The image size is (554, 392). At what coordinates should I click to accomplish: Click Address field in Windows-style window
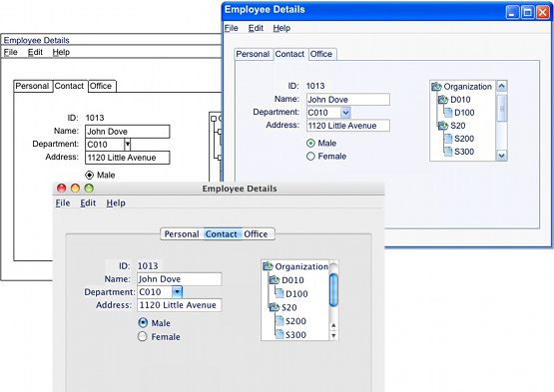click(348, 126)
